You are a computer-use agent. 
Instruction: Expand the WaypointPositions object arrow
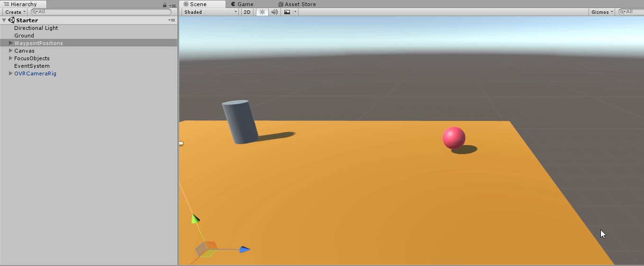click(11, 43)
